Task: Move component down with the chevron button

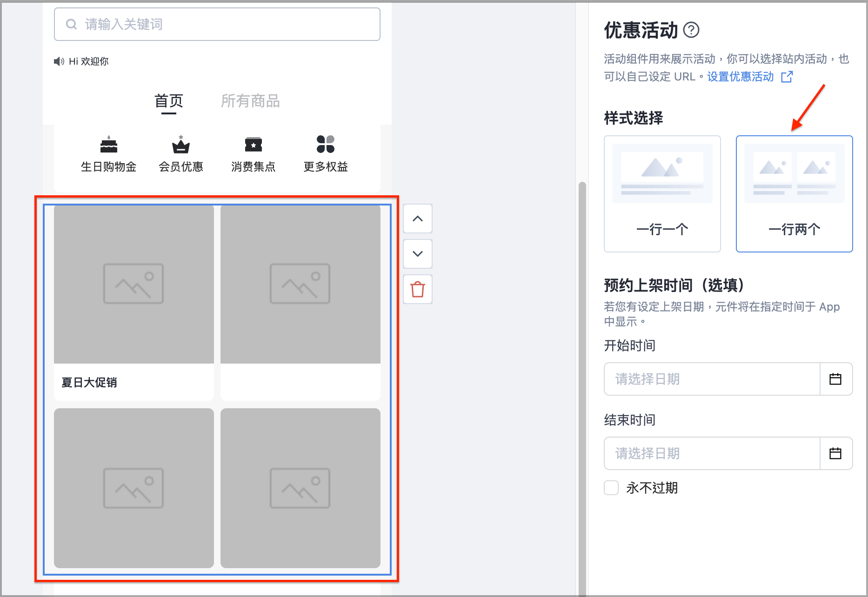Action: [x=418, y=254]
